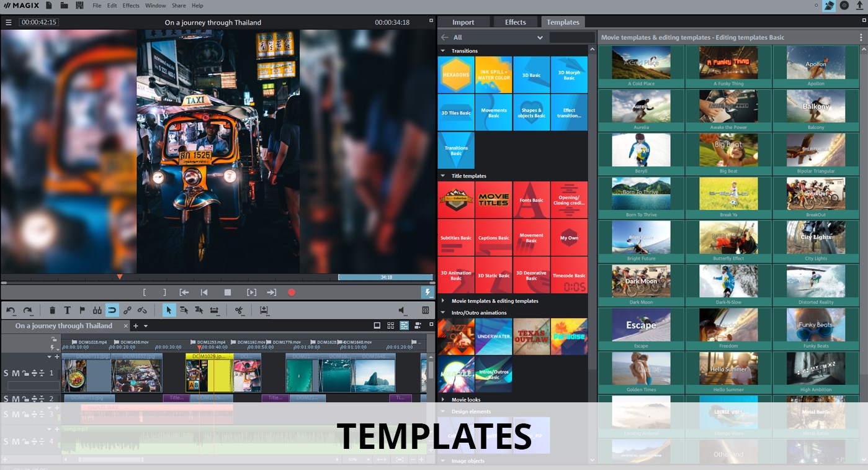Open the 3D Morph Basic tile
868x470 pixels.
pyautogui.click(x=569, y=75)
